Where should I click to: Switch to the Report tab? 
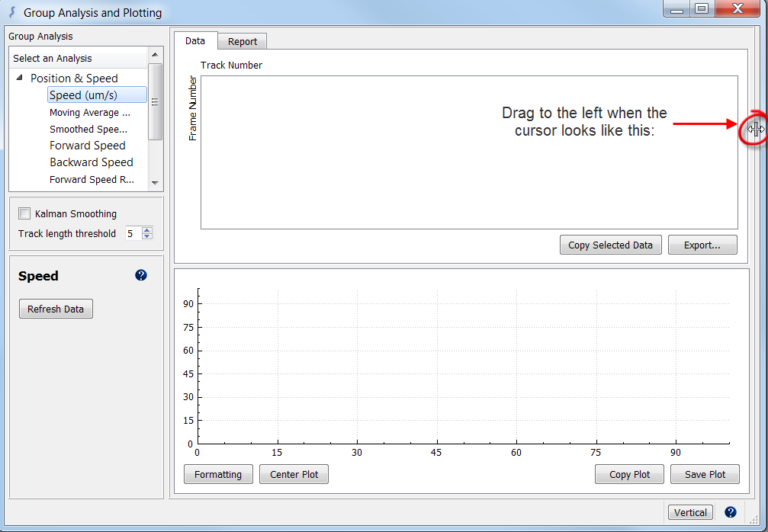pyautogui.click(x=243, y=42)
